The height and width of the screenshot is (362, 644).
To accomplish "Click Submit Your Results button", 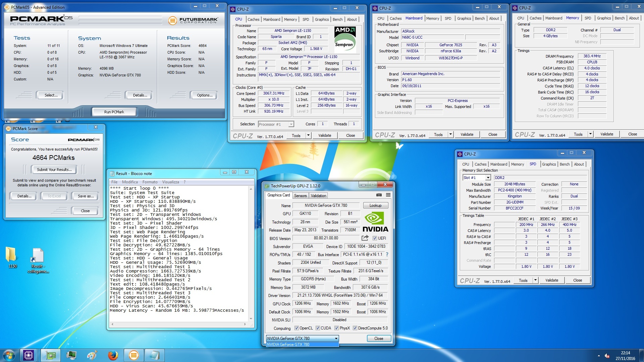I will point(54,170).
